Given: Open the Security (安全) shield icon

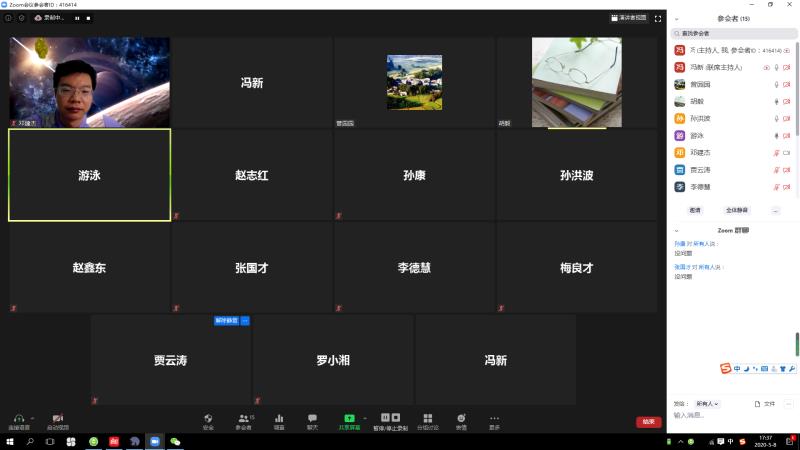Looking at the screenshot, I should click(x=208, y=420).
